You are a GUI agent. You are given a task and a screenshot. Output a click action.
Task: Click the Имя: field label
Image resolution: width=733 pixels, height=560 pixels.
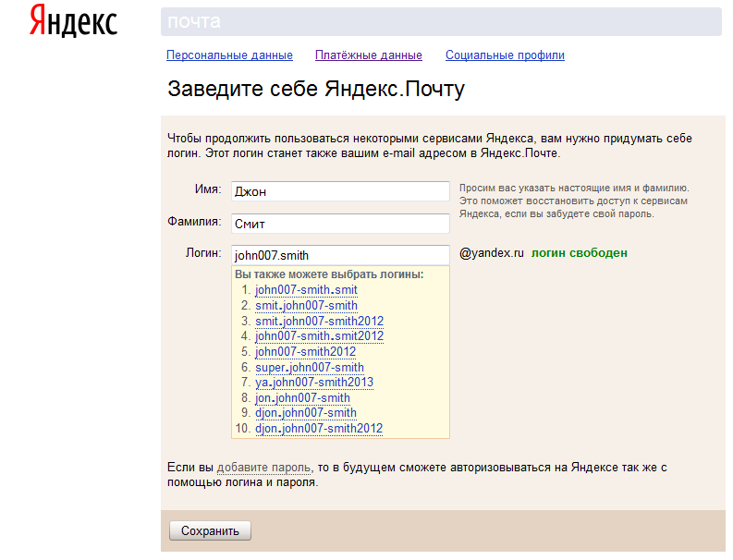pyautogui.click(x=208, y=189)
